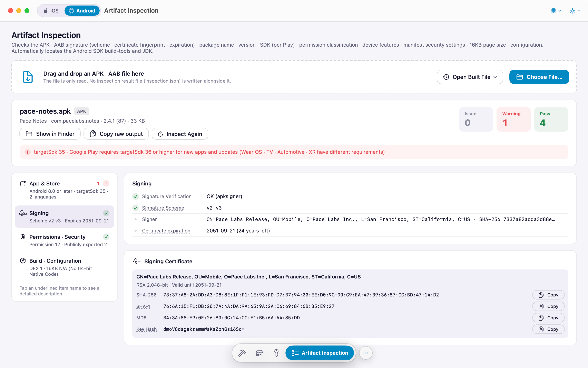Select the Android platform tab
The height and width of the screenshot is (368, 588).
coord(82,11)
